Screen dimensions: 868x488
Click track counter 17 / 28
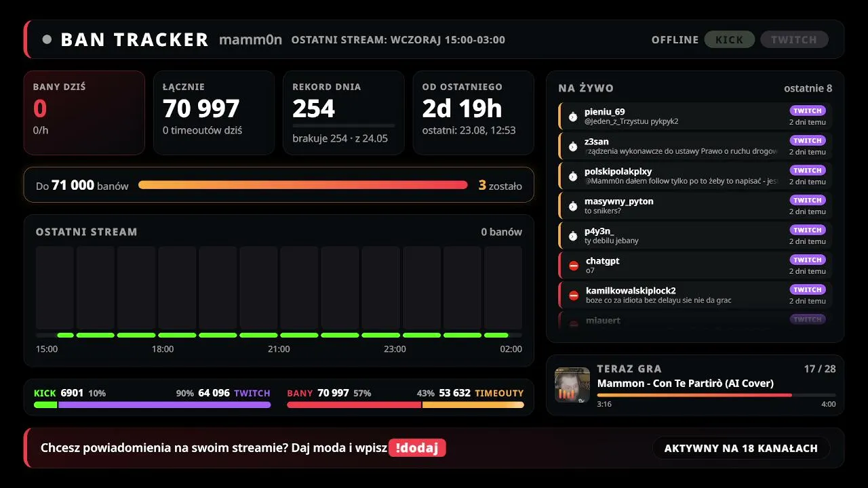click(x=820, y=369)
